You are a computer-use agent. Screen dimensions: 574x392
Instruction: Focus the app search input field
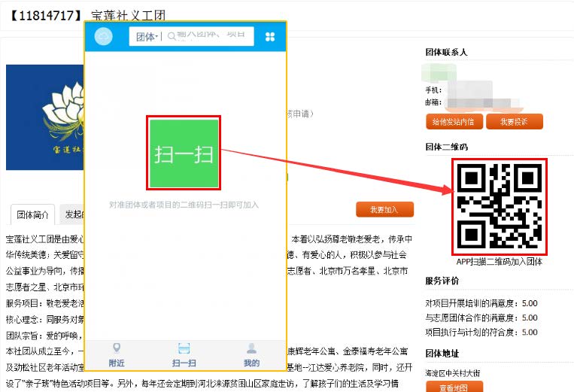(x=208, y=36)
